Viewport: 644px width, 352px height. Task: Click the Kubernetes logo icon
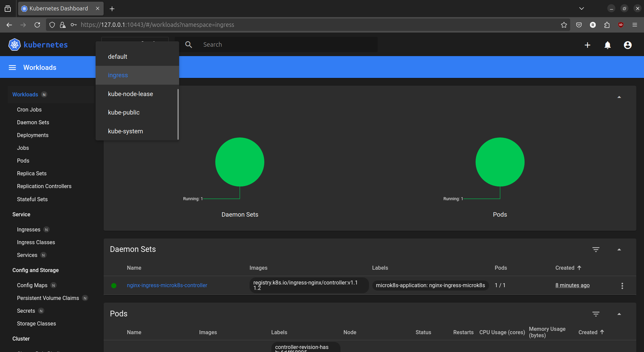pos(14,45)
